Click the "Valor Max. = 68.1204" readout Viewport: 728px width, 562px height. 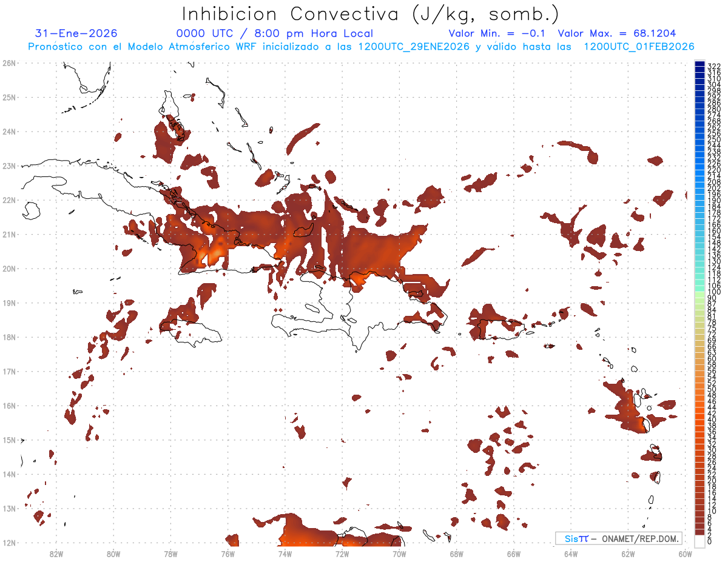(616, 33)
